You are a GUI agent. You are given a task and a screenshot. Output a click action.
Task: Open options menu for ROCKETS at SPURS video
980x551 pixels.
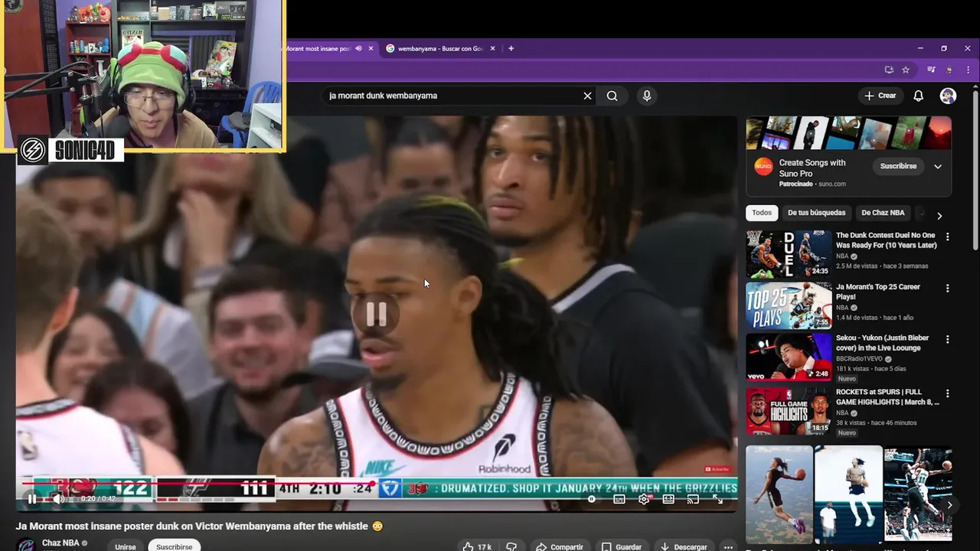(947, 393)
